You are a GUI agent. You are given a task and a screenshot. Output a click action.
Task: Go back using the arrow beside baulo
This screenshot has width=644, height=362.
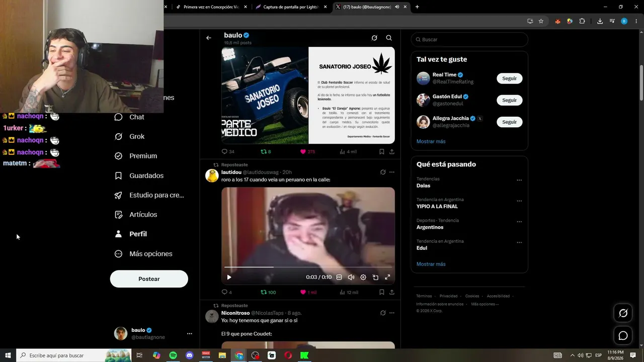(x=209, y=38)
